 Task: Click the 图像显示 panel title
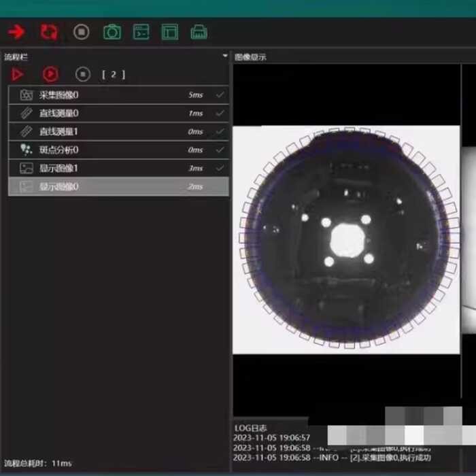point(250,57)
